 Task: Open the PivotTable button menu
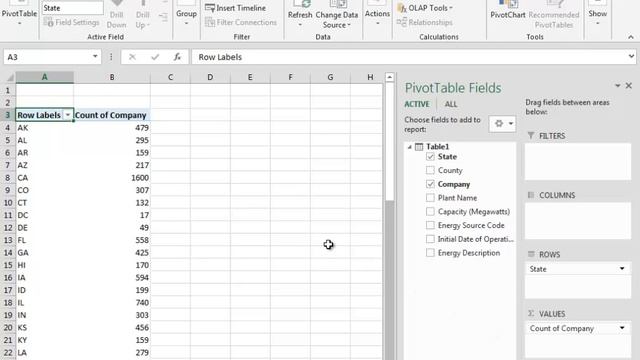19,14
